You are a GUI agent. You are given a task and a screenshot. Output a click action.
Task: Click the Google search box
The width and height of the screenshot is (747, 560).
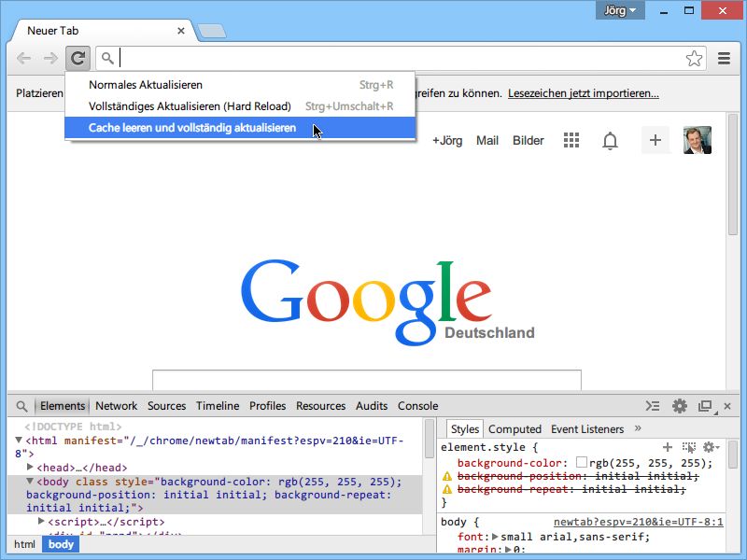(x=367, y=380)
